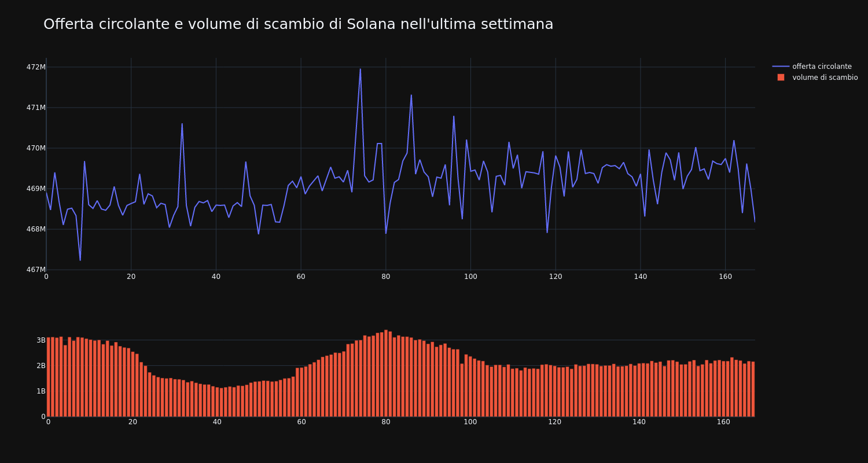Image resolution: width=868 pixels, height=463 pixels.
Task: Click the lowest line dip near x=8
Action: 80,260
